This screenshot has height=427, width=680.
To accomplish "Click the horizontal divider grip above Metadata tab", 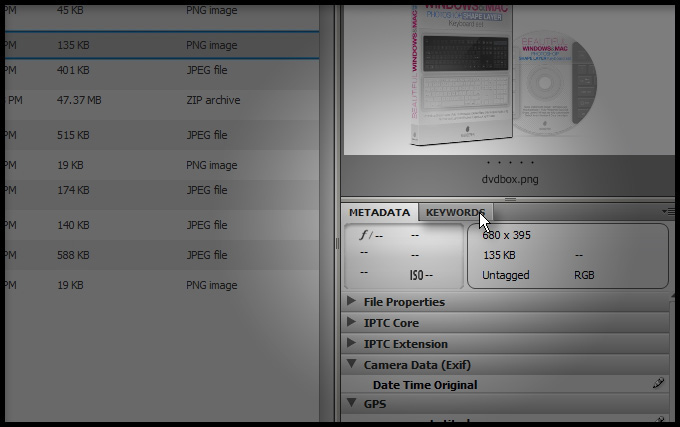I will coord(510,199).
